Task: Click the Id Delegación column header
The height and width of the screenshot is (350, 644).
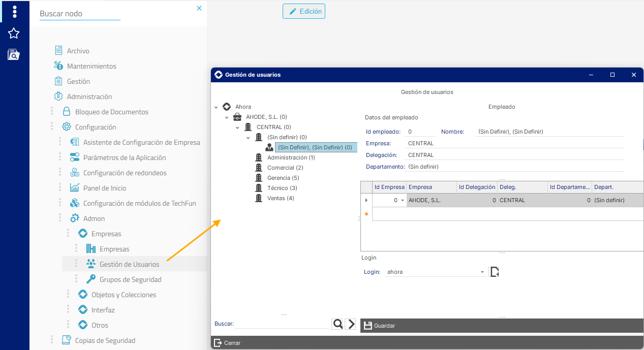Action: tap(477, 187)
